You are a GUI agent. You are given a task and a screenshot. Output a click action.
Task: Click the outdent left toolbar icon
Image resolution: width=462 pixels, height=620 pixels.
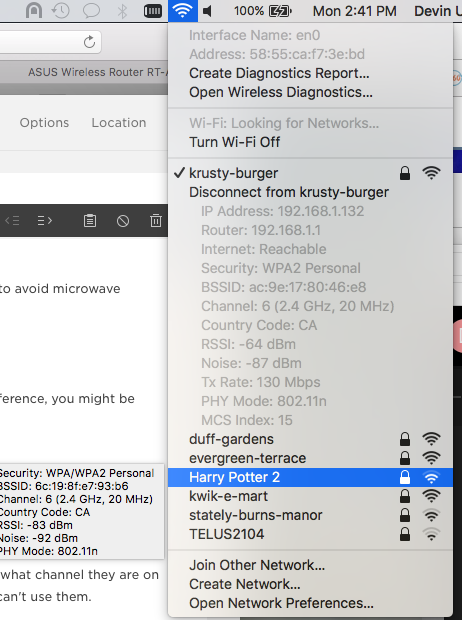coord(12,221)
